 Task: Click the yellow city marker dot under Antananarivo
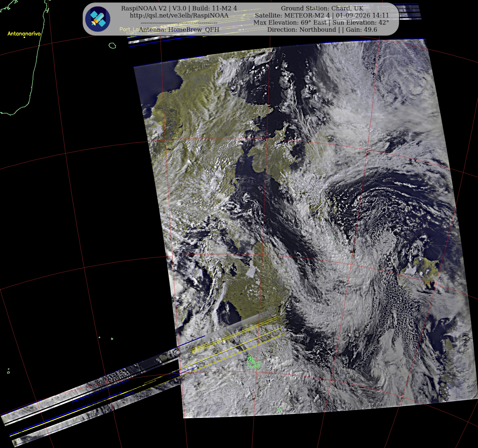pyautogui.click(x=24, y=38)
